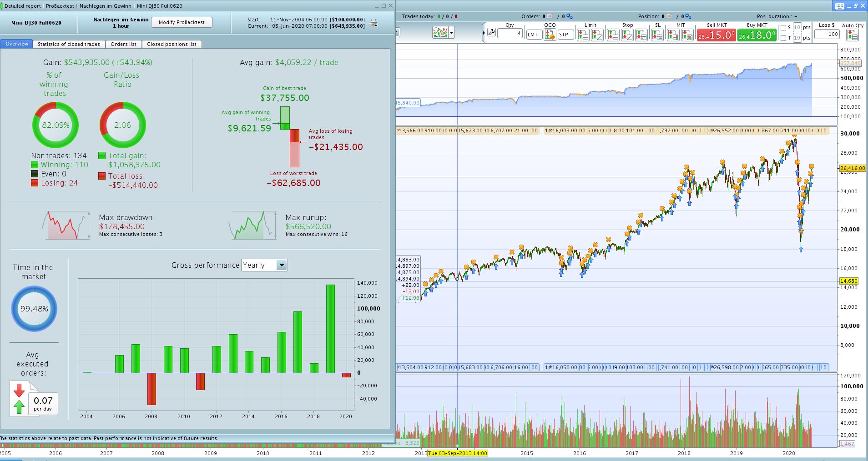Enable the T target checkbox
Screen dimensions: 868x461
[x=783, y=38]
